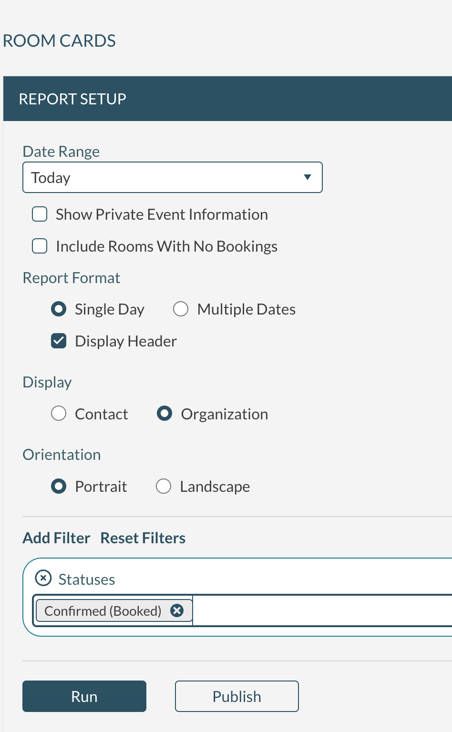Set orientation to Portrait

pyautogui.click(x=58, y=486)
